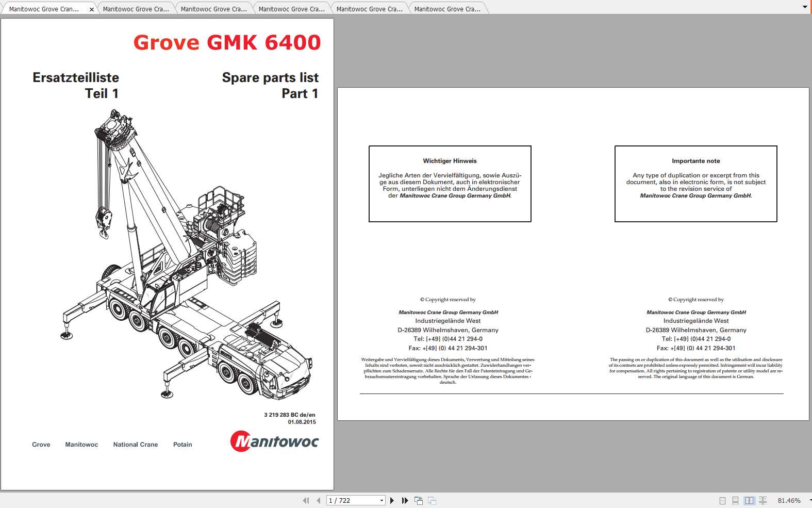This screenshot has width=812, height=508.
Task: Click the Grove brand name in footer
Action: pos(41,445)
